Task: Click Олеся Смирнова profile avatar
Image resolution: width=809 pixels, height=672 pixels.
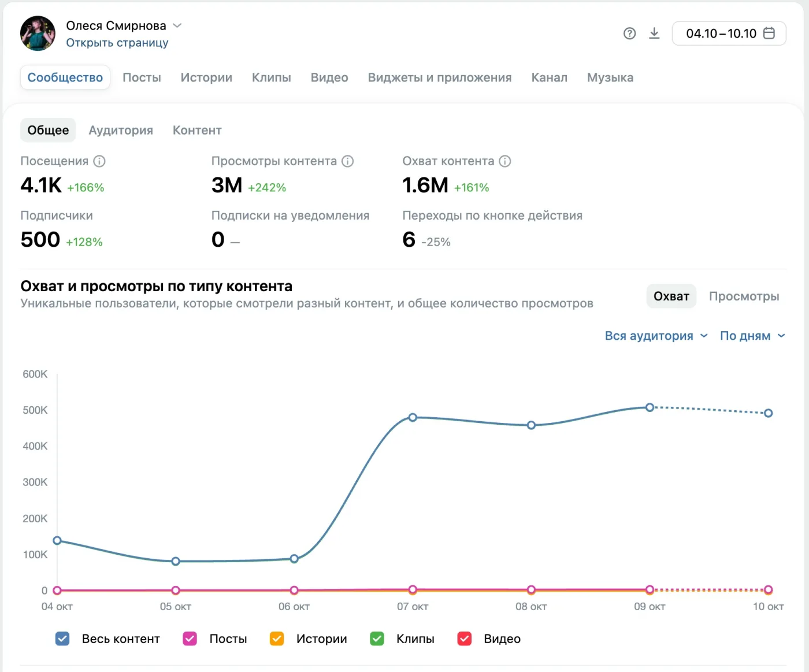Action: pyautogui.click(x=38, y=34)
